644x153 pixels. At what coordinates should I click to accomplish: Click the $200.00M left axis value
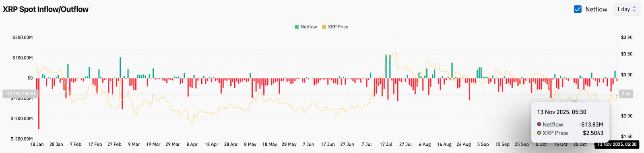click(23, 37)
